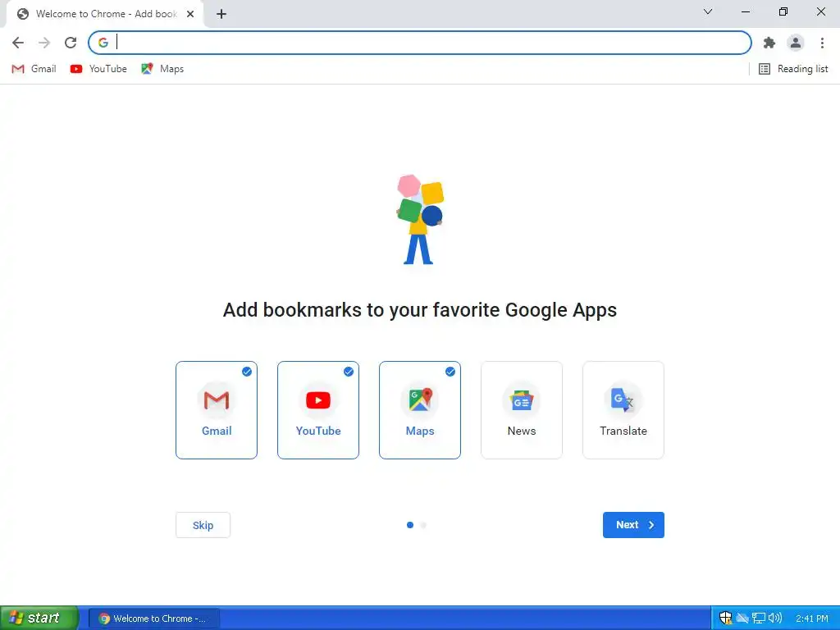Click the taskbar clock showing 2:41 PM
Viewport: 840px width, 630px height.
click(811, 619)
